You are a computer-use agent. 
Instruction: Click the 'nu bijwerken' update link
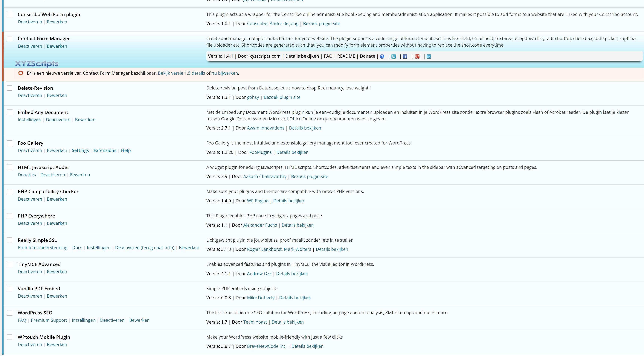(x=225, y=73)
